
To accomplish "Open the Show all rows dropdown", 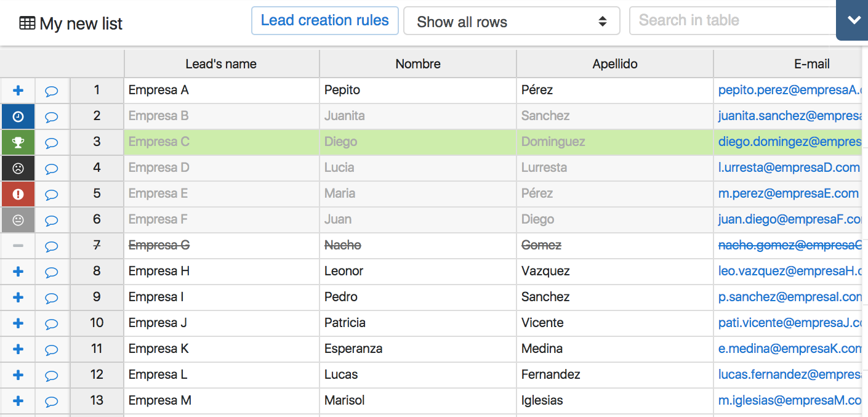I will coord(511,22).
